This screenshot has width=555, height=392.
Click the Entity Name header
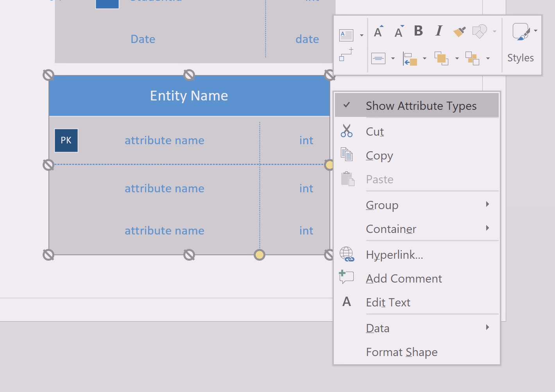[189, 96]
